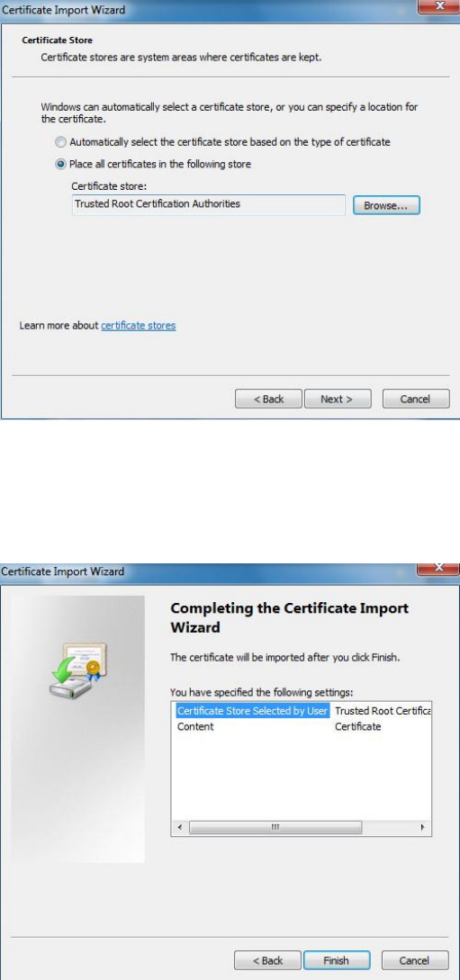Cancel the wizard beside the Next button
Screen dimensions: 460x980
click(416, 399)
